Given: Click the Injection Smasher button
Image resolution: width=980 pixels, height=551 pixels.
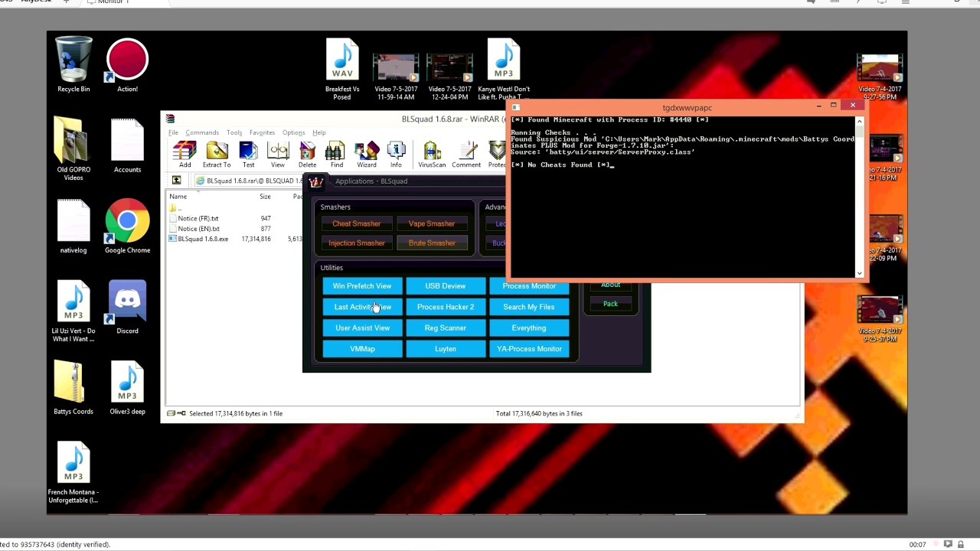Looking at the screenshot, I should coord(356,243).
